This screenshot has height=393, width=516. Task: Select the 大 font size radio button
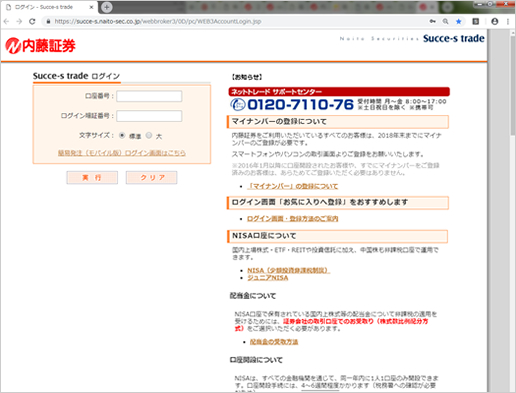pyautogui.click(x=149, y=135)
